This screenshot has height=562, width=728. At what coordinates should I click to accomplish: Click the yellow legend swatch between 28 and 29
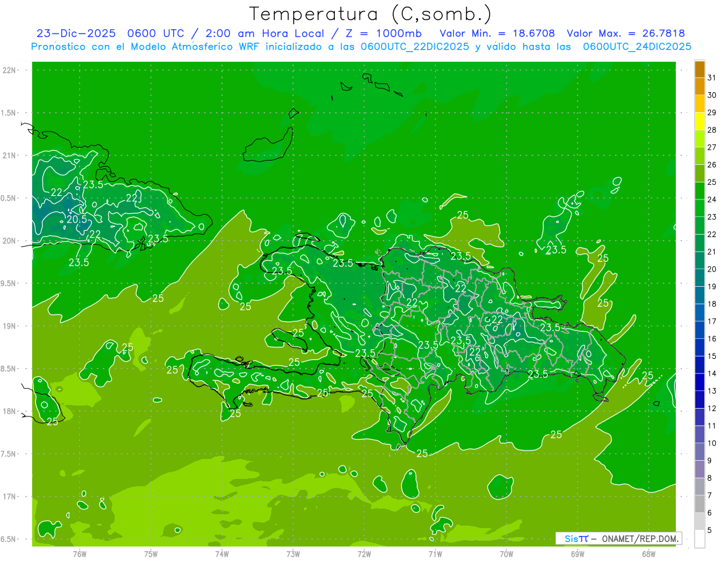tap(699, 121)
